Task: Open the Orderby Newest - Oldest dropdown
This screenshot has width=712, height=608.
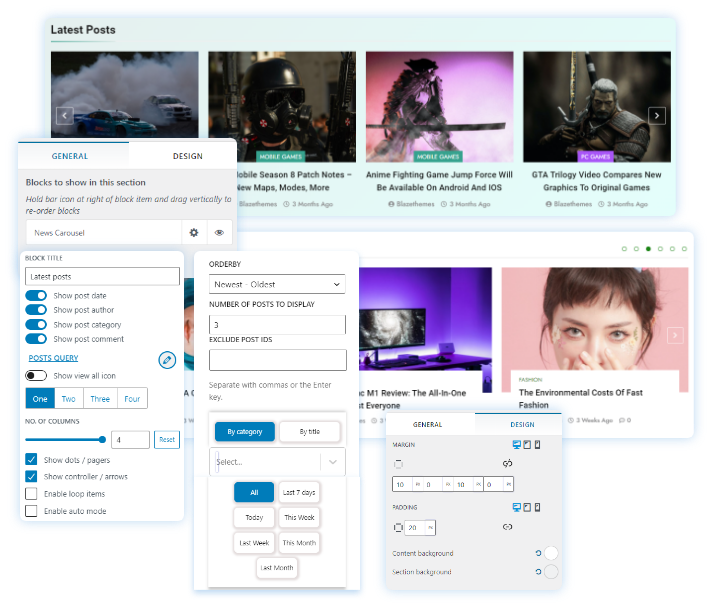Action: click(277, 285)
